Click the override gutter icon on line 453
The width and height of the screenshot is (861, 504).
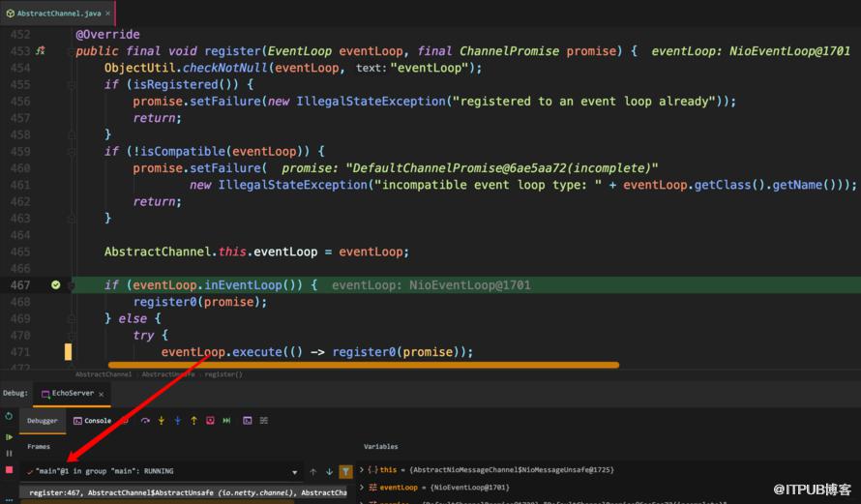pyautogui.click(x=40, y=51)
